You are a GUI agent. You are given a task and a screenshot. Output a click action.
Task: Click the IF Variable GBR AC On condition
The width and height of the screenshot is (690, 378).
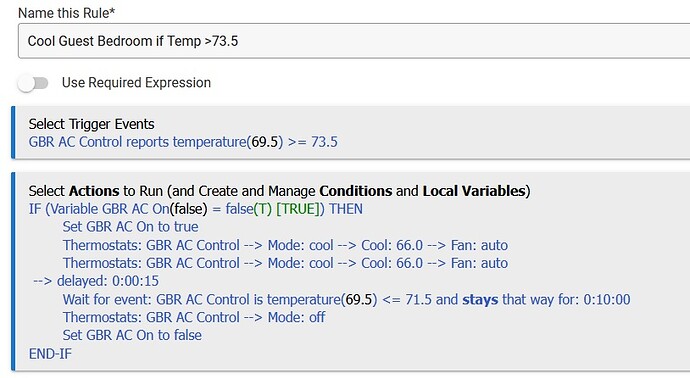point(196,209)
